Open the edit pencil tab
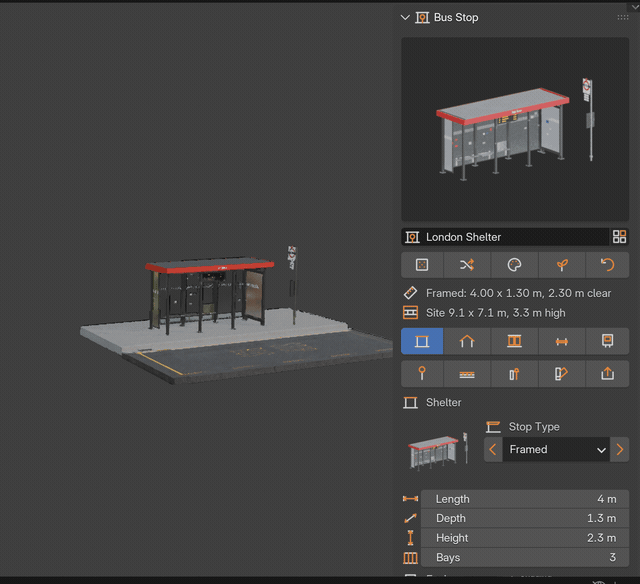The width and height of the screenshot is (640, 584). (x=562, y=373)
